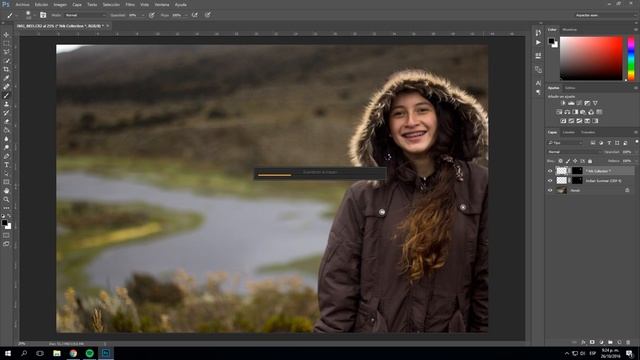Image resolution: width=640 pixels, height=360 pixels.
Task: Select the Crop tool
Action: click(x=6, y=69)
